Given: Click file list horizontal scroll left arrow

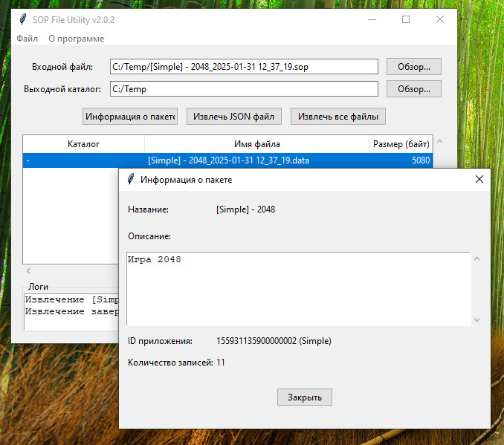Looking at the screenshot, I should pyautogui.click(x=28, y=271).
